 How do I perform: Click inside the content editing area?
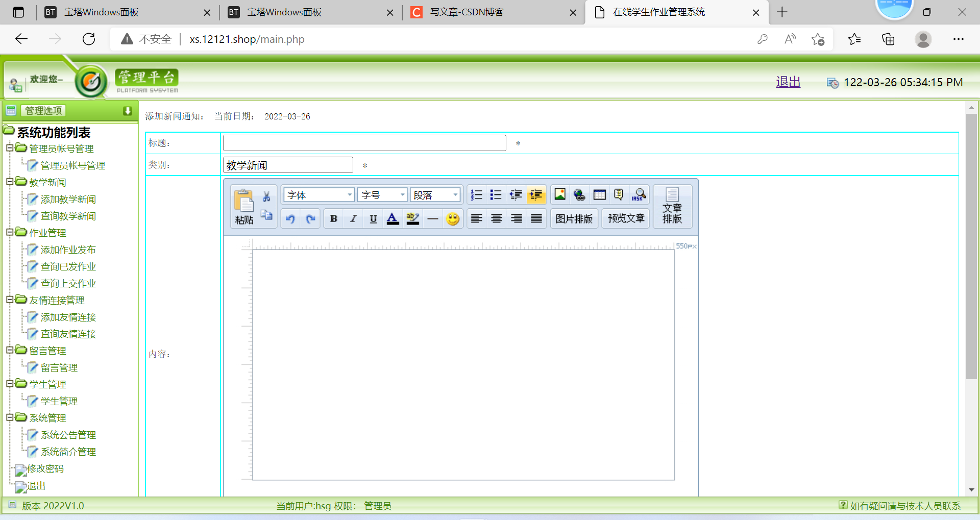point(463,365)
